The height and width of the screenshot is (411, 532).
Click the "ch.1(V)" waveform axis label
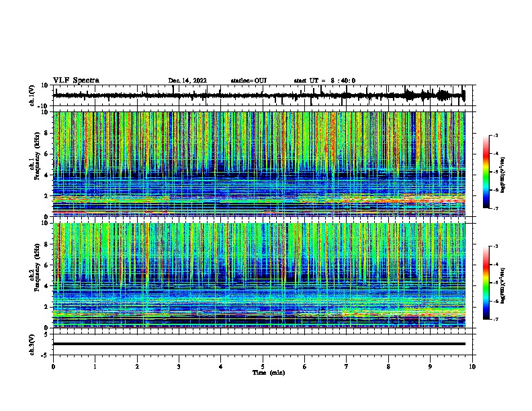32,95
